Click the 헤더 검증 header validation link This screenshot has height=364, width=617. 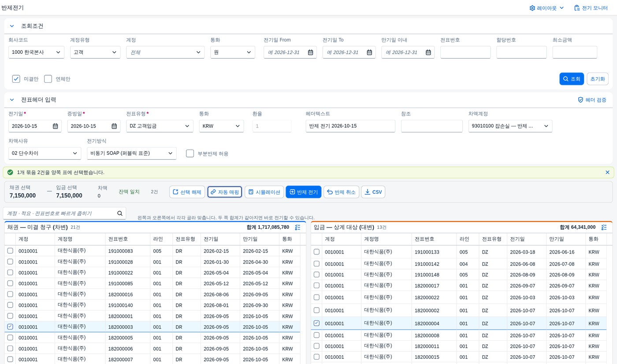[592, 100]
